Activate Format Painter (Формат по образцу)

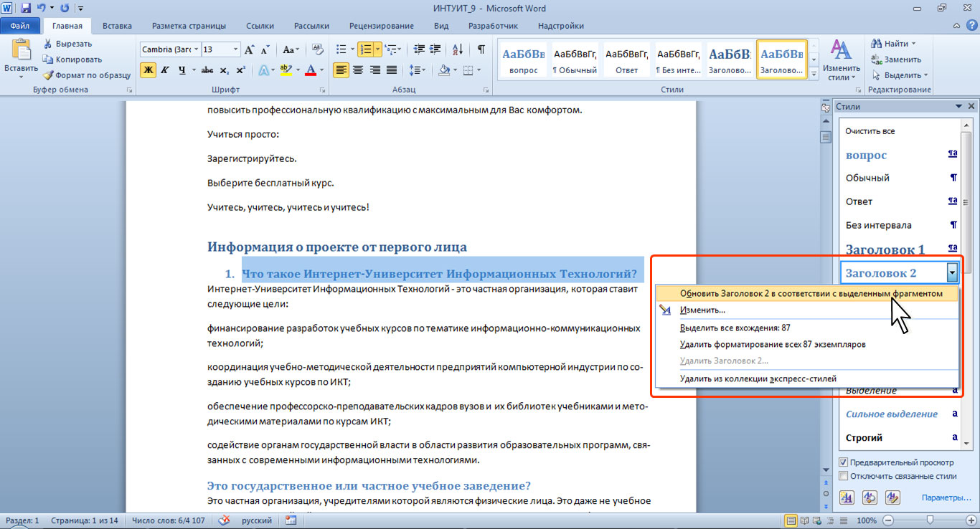pyautogui.click(x=86, y=75)
